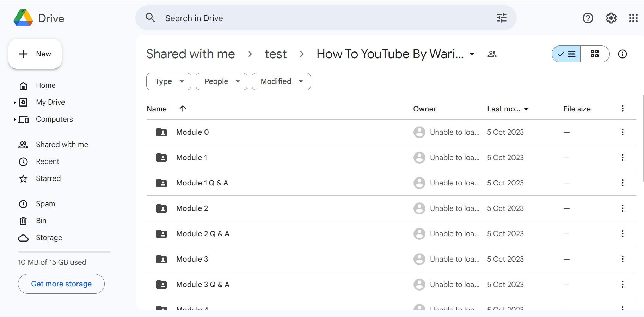
Task: Open the Type filter dropdown
Action: pyautogui.click(x=169, y=81)
